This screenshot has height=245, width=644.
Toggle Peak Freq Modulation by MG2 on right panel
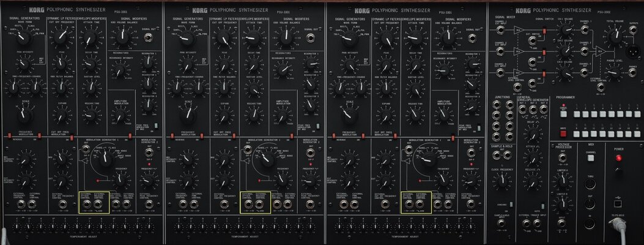click(479, 128)
